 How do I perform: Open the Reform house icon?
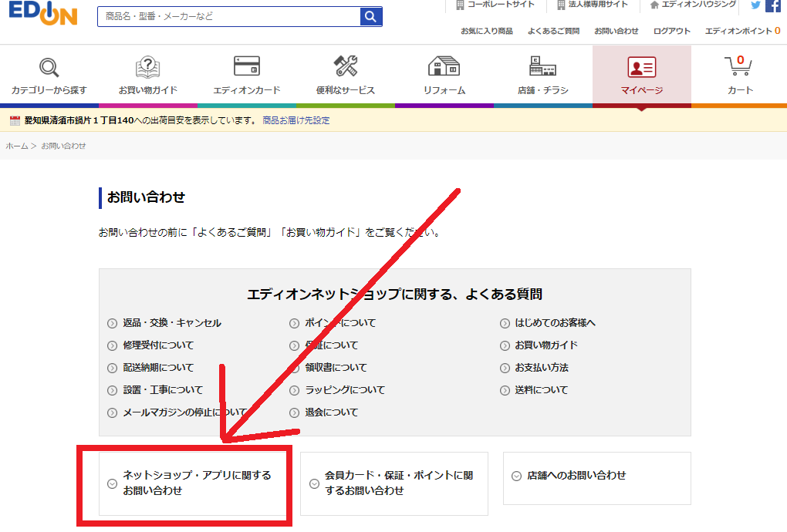[444, 67]
